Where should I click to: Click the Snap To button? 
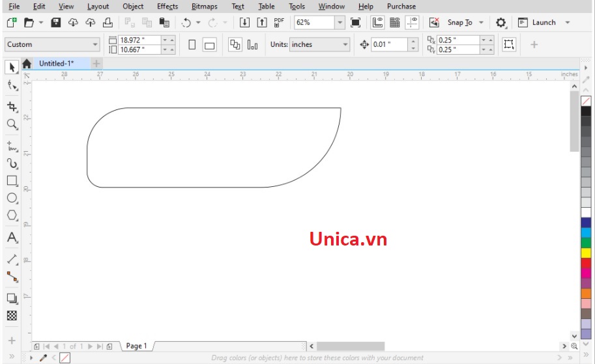coord(459,23)
